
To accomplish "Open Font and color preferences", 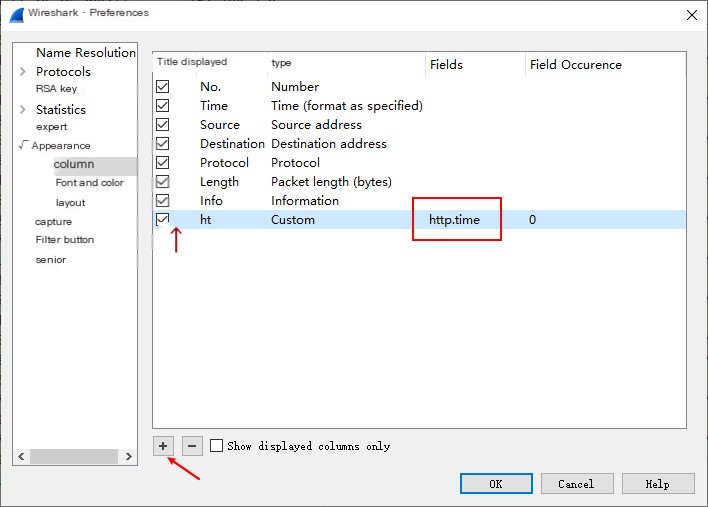I will [x=89, y=182].
